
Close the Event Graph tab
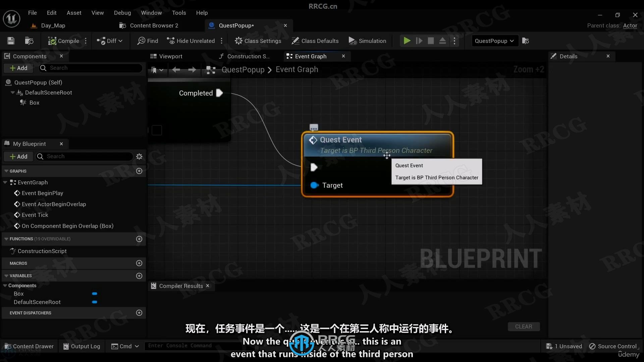[343, 56]
